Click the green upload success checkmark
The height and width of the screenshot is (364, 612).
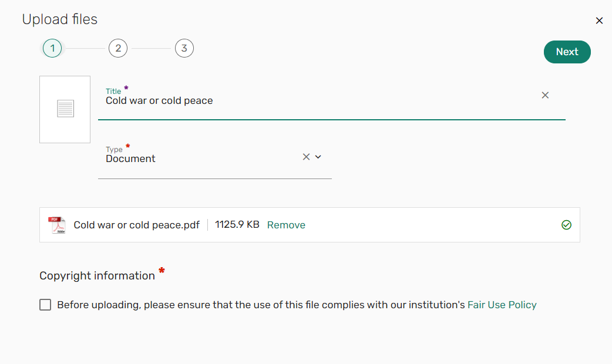(x=566, y=225)
